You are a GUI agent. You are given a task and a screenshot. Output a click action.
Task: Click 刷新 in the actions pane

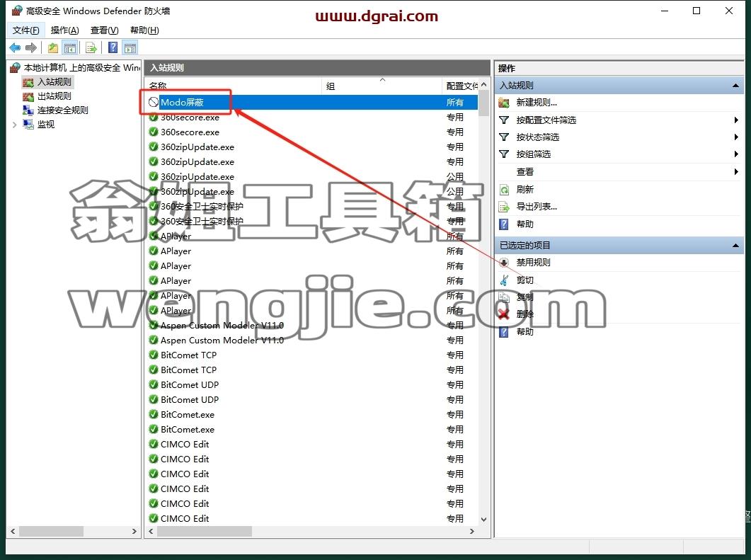(525, 189)
